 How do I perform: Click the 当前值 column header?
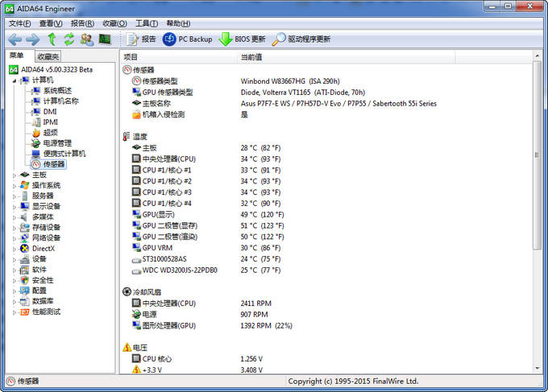346,57
